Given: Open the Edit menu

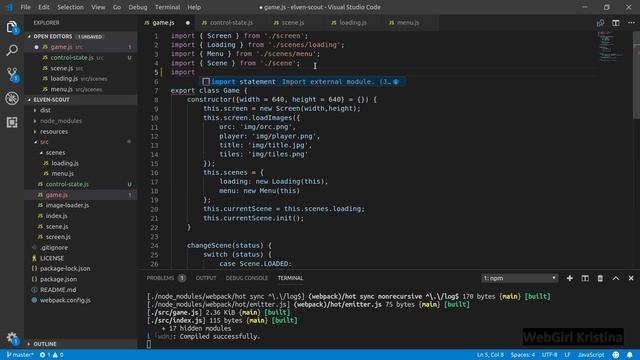Looking at the screenshot, I should 44,7.
